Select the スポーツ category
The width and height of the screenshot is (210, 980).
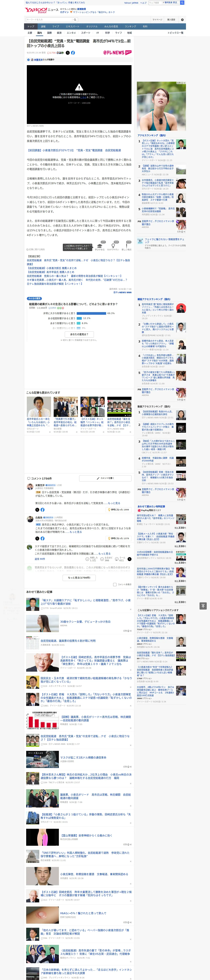click(86, 33)
